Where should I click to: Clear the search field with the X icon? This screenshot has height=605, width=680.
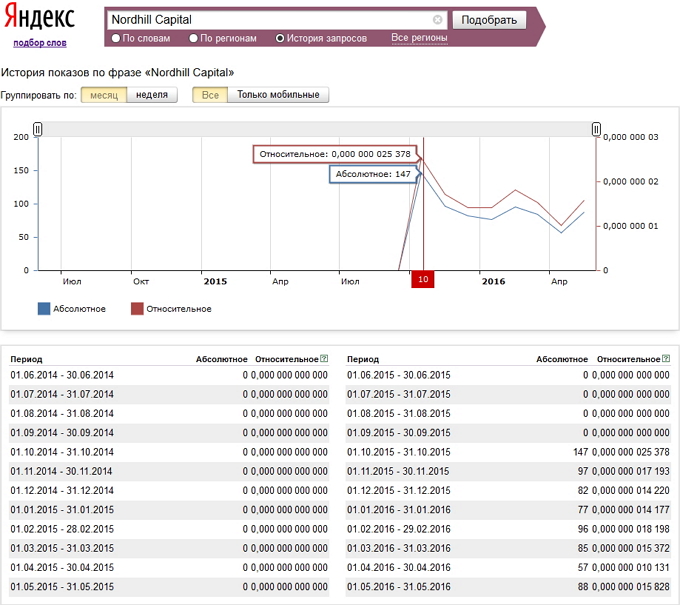[438, 20]
